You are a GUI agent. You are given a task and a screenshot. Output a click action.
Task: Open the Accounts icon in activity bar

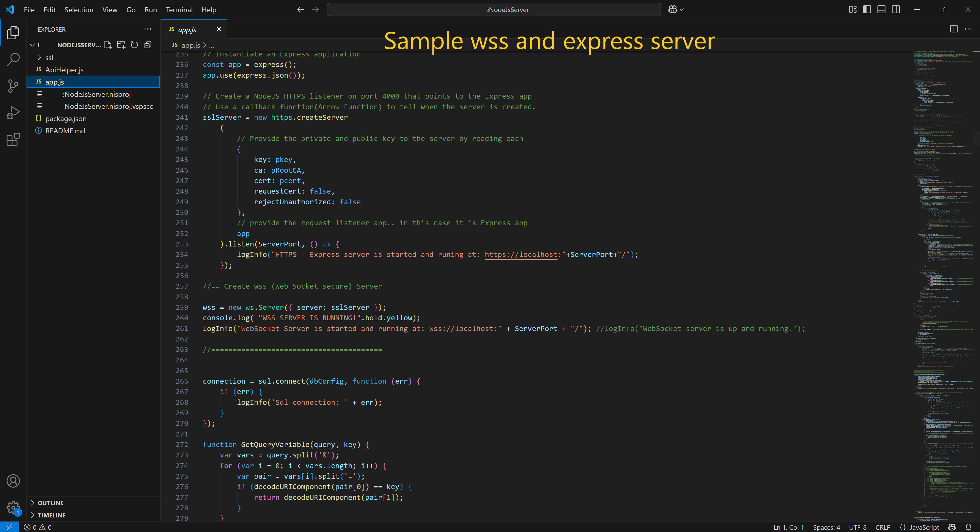tap(13, 481)
